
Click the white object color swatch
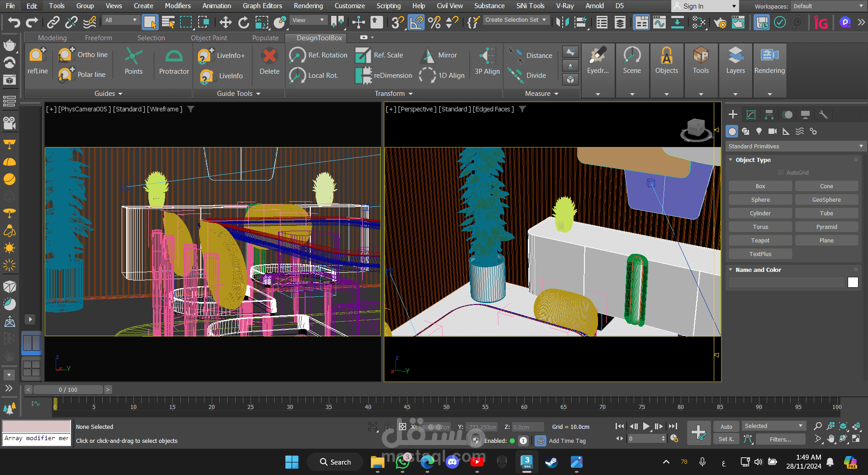tap(853, 282)
